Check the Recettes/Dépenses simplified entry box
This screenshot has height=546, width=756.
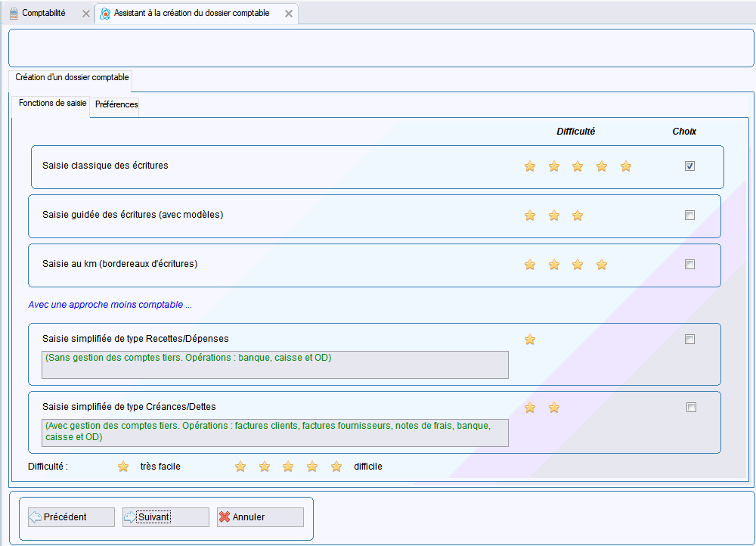pos(690,339)
